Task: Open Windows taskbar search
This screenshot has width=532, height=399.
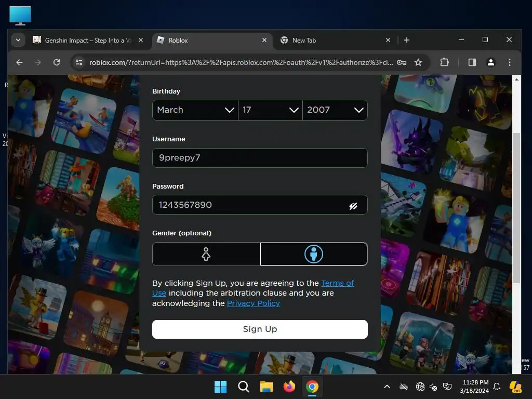Action: point(243,387)
